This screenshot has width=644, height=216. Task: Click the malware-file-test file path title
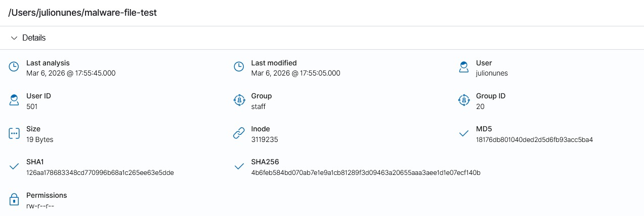pyautogui.click(x=82, y=13)
